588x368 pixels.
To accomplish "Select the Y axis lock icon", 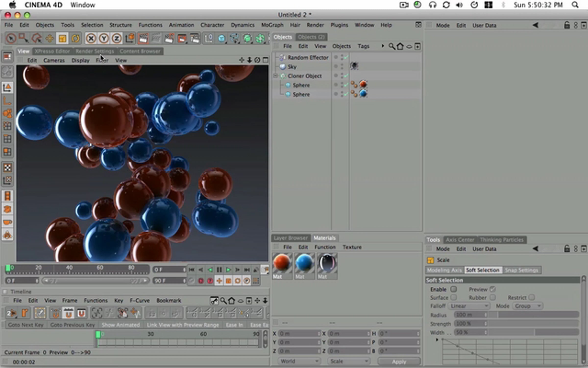I will pos(104,39).
